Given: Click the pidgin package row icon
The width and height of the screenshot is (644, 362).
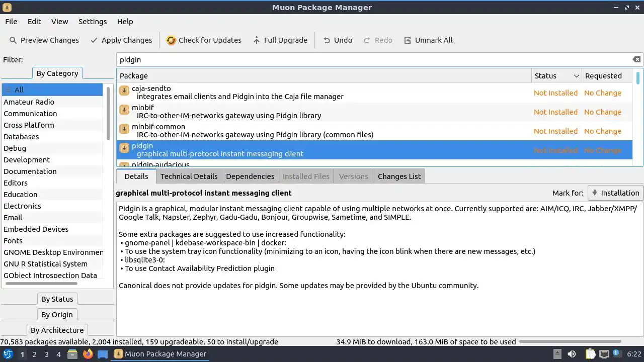Looking at the screenshot, I should click(124, 148).
